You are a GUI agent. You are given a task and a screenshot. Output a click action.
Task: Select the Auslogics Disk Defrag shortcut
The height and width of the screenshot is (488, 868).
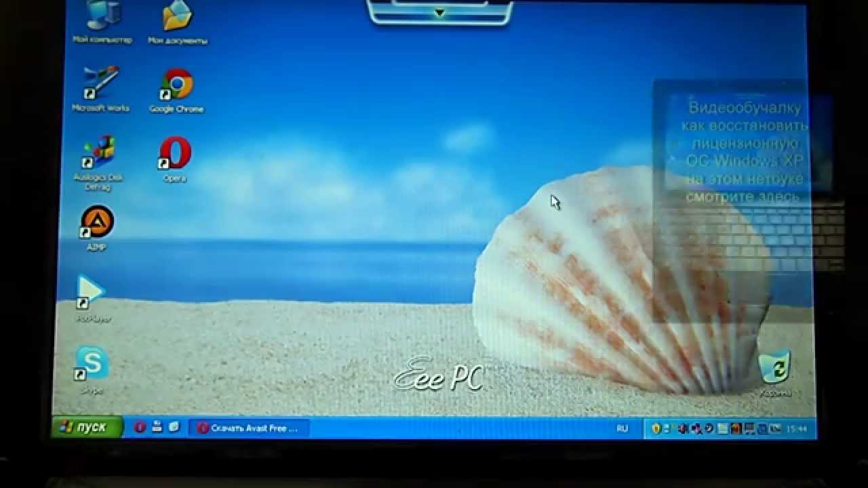tap(99, 163)
